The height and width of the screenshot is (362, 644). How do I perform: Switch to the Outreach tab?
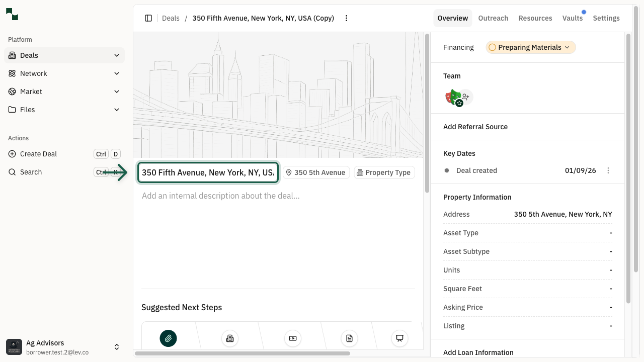click(493, 18)
